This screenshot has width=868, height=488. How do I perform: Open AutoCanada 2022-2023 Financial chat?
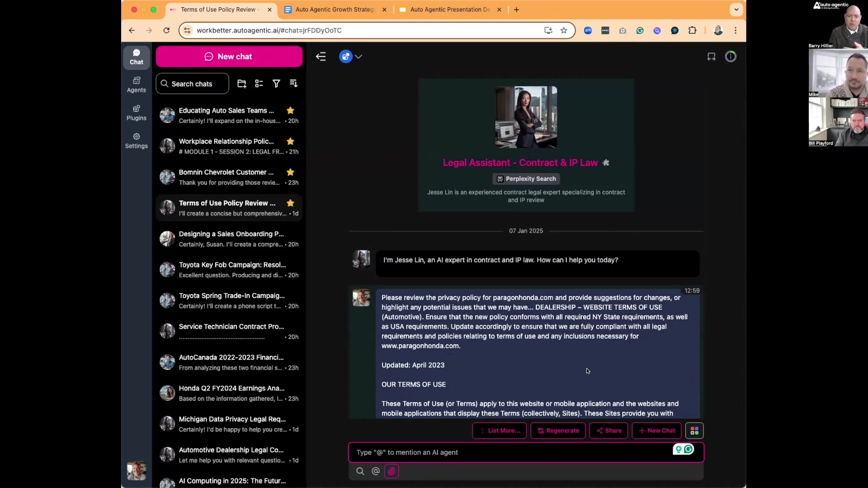229,362
